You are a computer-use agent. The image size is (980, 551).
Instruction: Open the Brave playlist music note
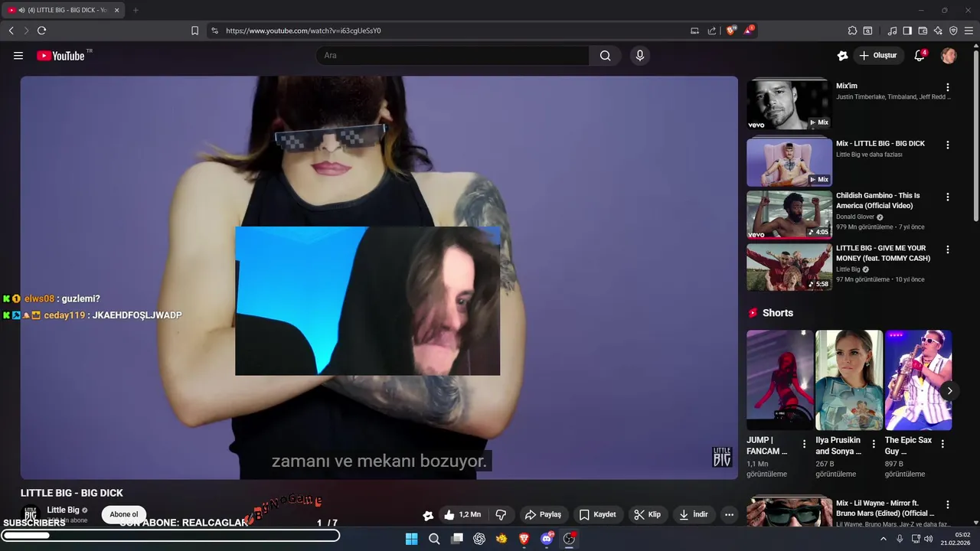pyautogui.click(x=892, y=31)
